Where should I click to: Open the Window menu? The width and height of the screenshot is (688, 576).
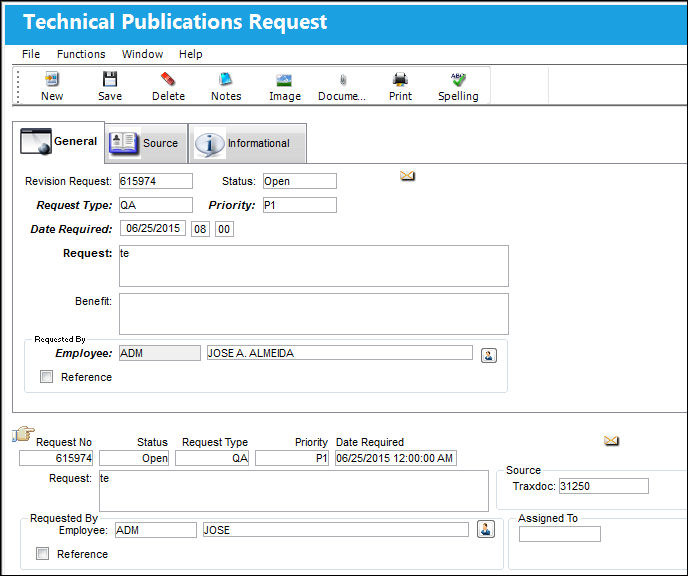coord(142,54)
